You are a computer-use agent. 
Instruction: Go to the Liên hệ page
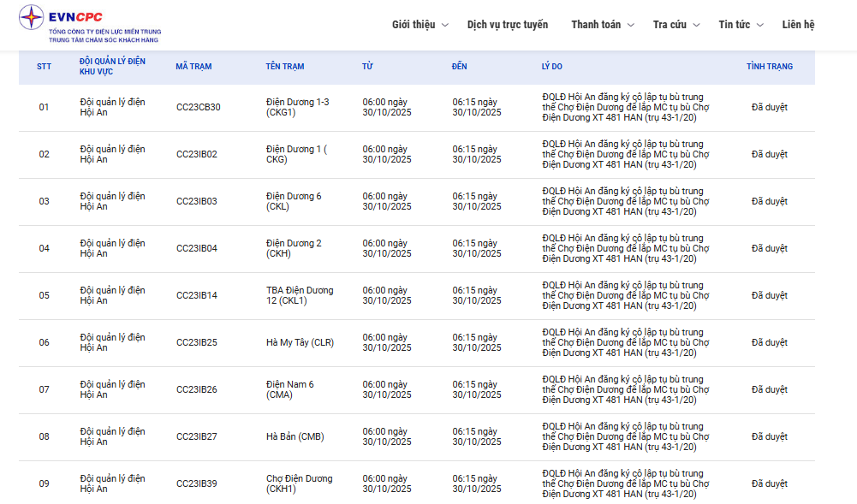click(x=798, y=25)
